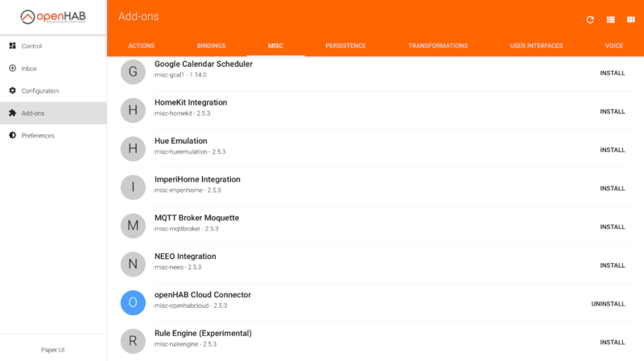The height and width of the screenshot is (361, 644).
Task: Click the openHAB logo
Action: pos(53,17)
